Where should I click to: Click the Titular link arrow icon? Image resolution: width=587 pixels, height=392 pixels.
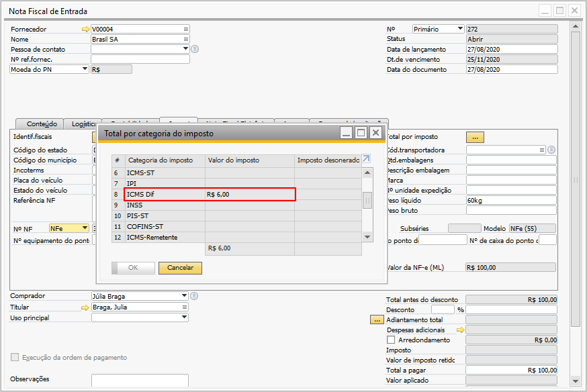(x=86, y=307)
